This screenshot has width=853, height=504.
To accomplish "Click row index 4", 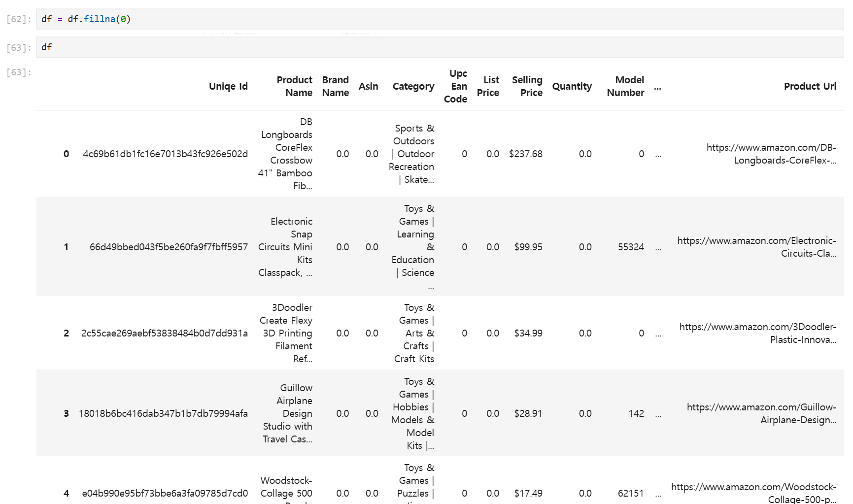I will coord(66,493).
